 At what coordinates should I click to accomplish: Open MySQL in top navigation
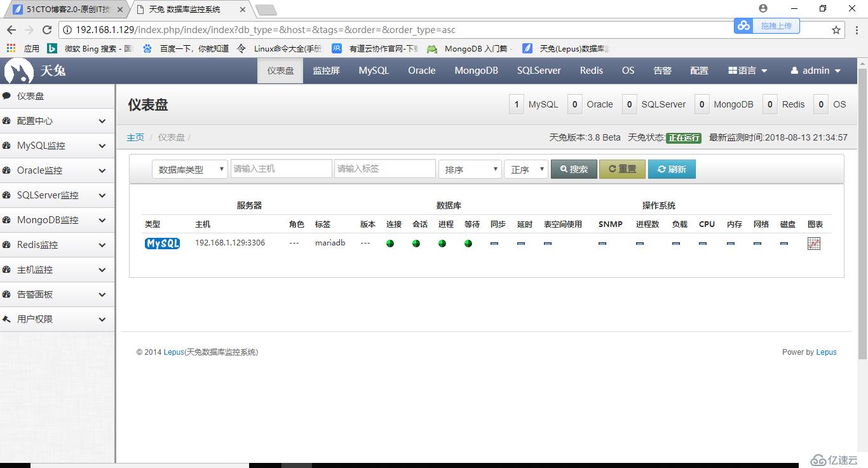374,71
